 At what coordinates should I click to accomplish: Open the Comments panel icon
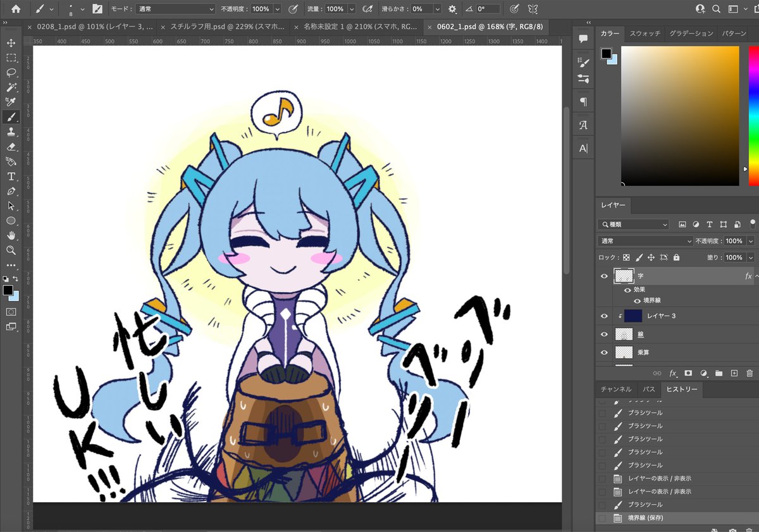tap(583, 39)
